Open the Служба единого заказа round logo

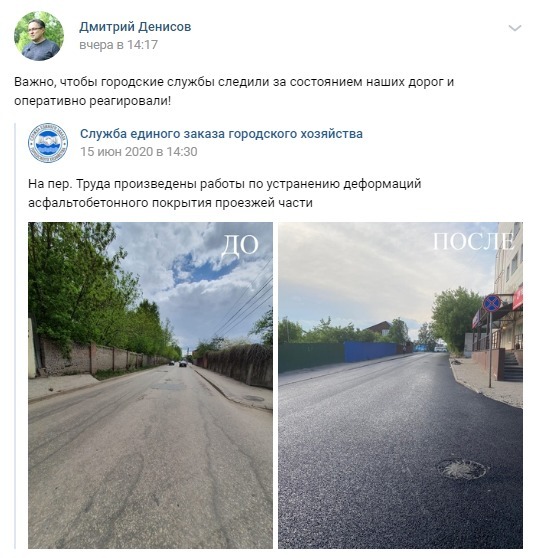click(48, 143)
